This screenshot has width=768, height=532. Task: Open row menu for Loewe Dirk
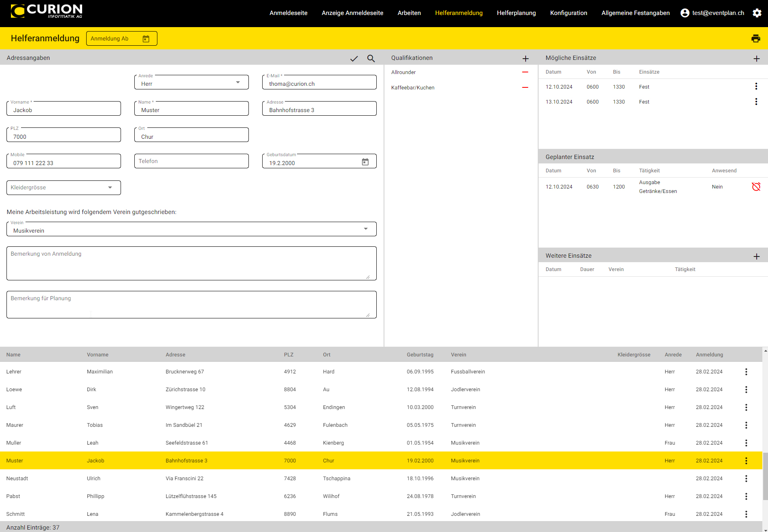(746, 389)
